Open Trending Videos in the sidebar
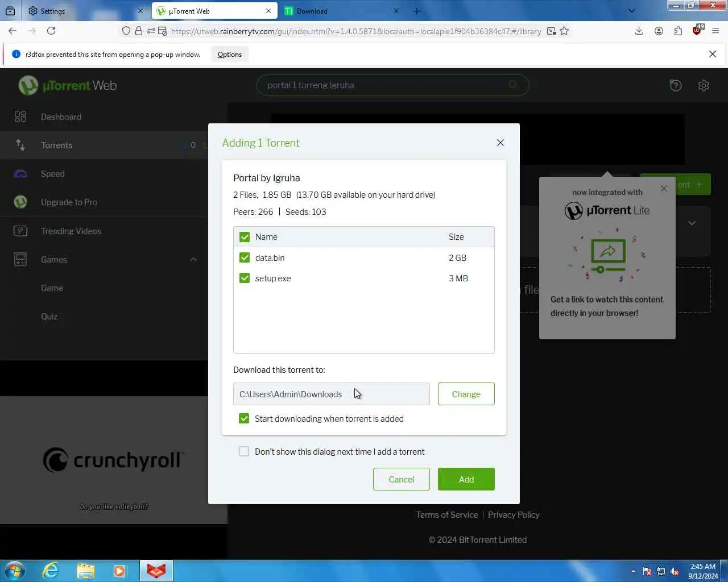This screenshot has height=582, width=728. click(x=71, y=231)
